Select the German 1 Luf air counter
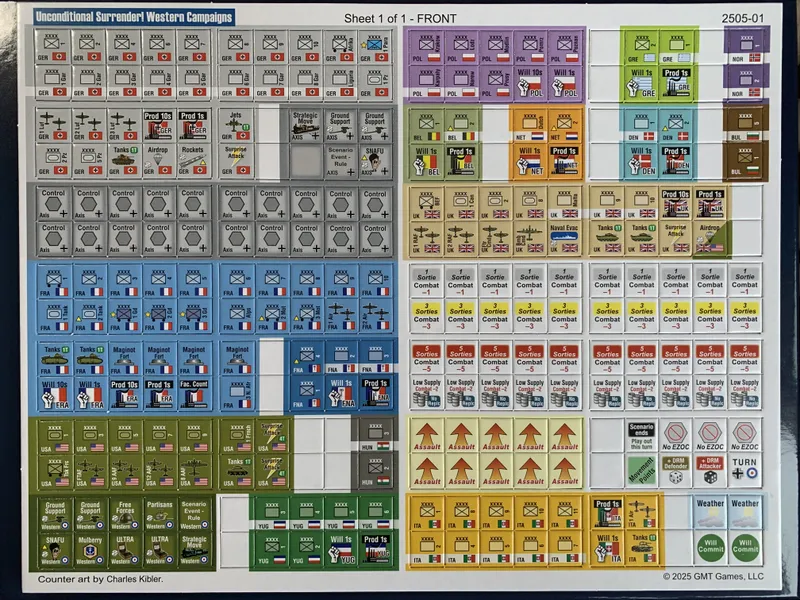 coord(53,126)
